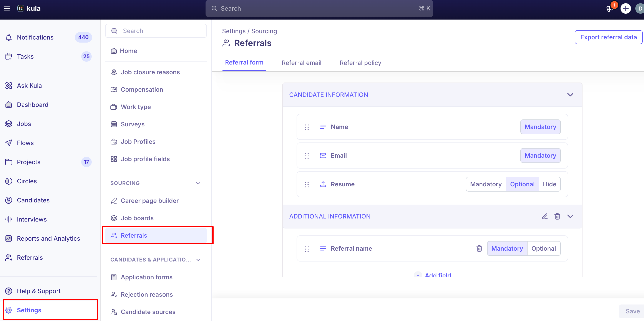Set Referral name to Mandatory
644x321 pixels.
(507, 248)
